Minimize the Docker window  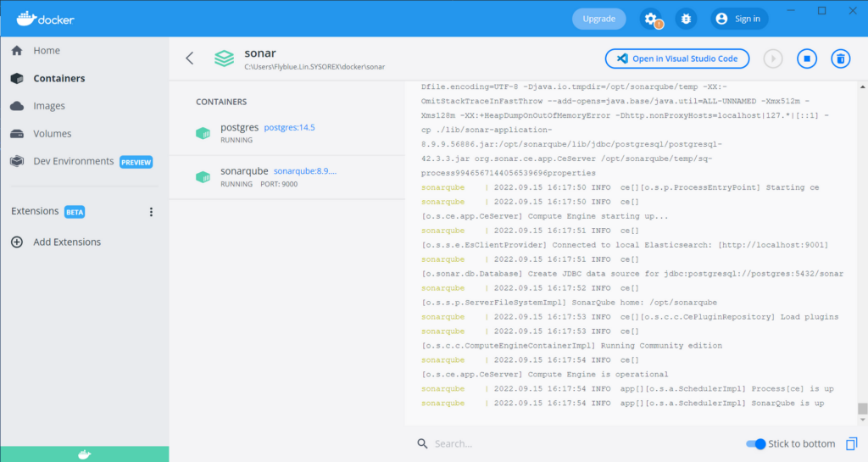pyautogui.click(x=791, y=10)
